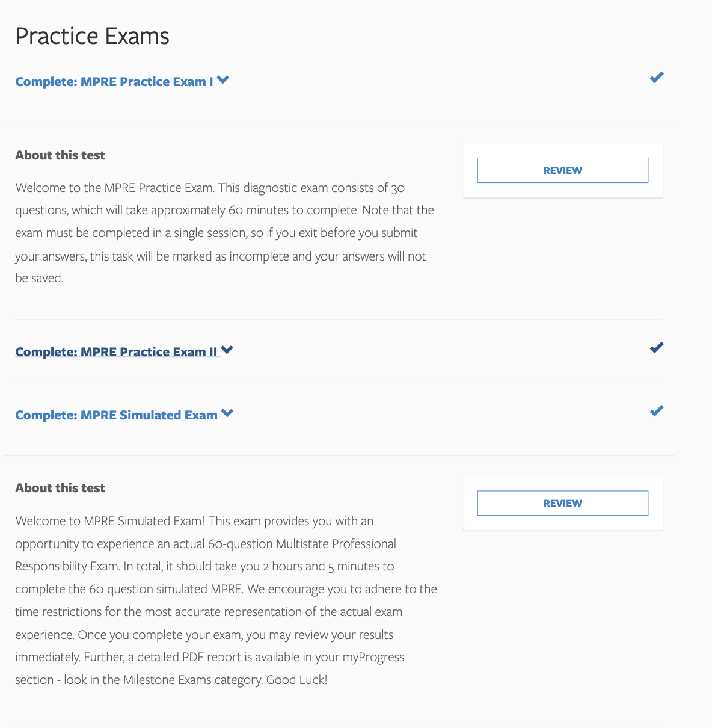Select About this test heading under Simulated Exam
This screenshot has height=728, width=712.
(x=60, y=488)
